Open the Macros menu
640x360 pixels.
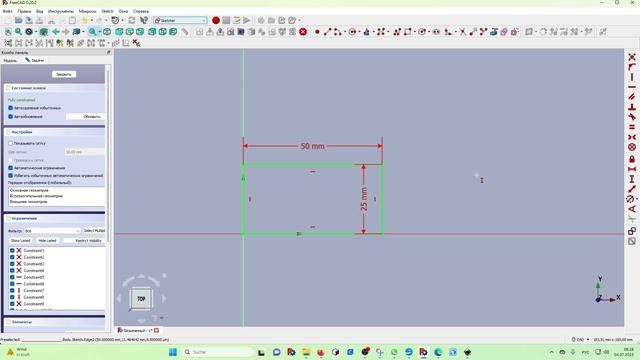(x=87, y=11)
